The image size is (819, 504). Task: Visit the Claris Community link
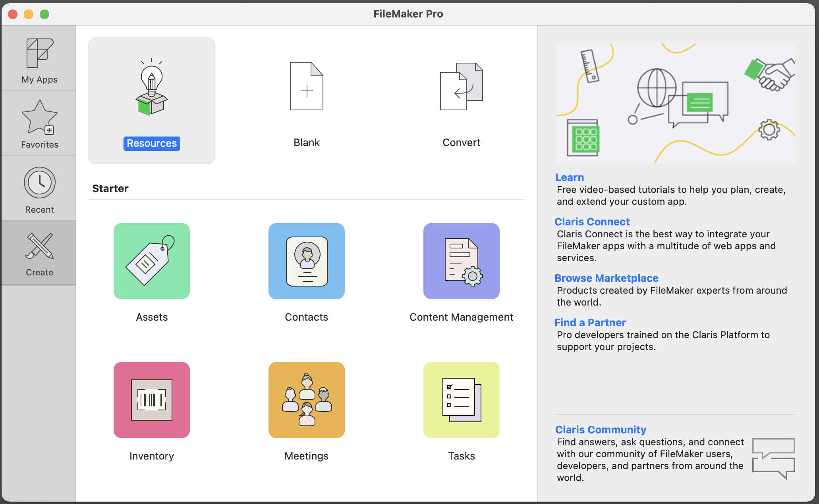[601, 430]
